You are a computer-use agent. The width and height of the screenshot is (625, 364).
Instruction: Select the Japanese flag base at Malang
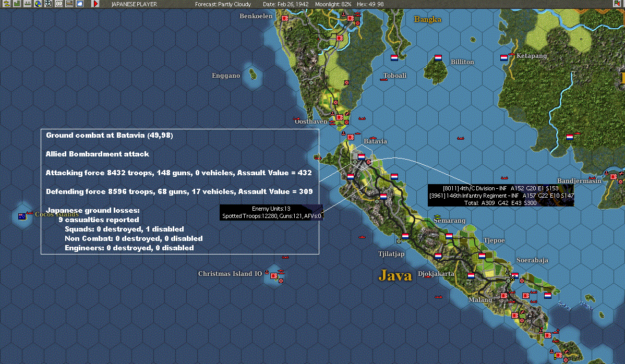(504, 296)
